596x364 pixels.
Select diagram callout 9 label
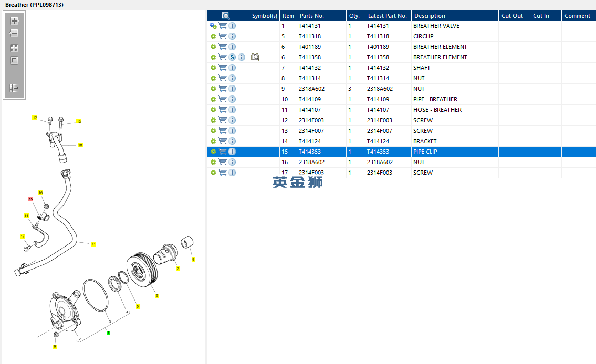click(x=55, y=347)
